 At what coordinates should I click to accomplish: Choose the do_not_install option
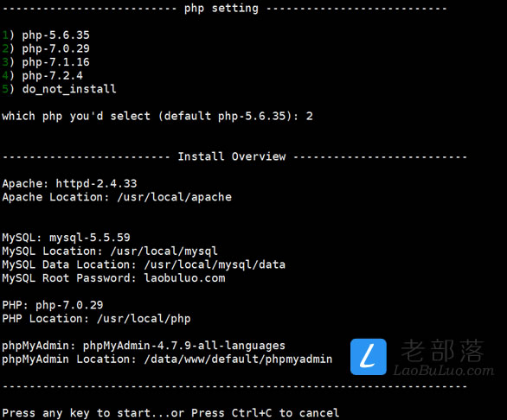59,89
